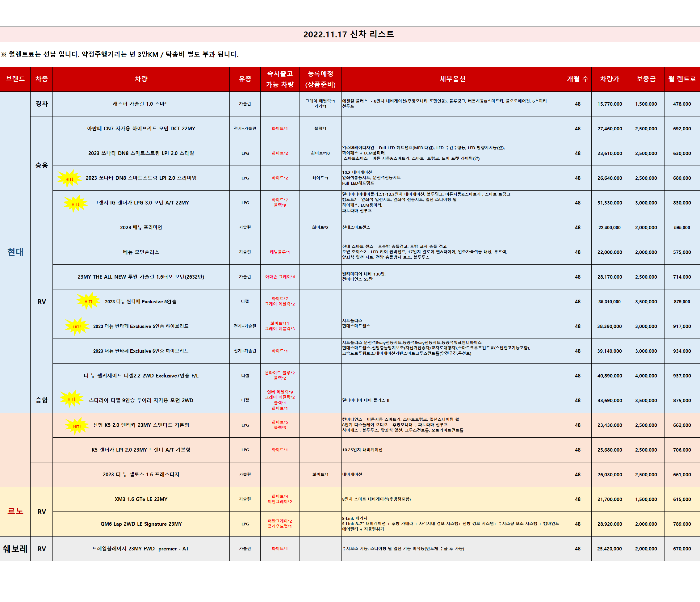Image resolution: width=700 pixels, height=602 pixels.
Task: Click the '23MY THE ALL NEW 투싼' cell
Action: click(141, 277)
